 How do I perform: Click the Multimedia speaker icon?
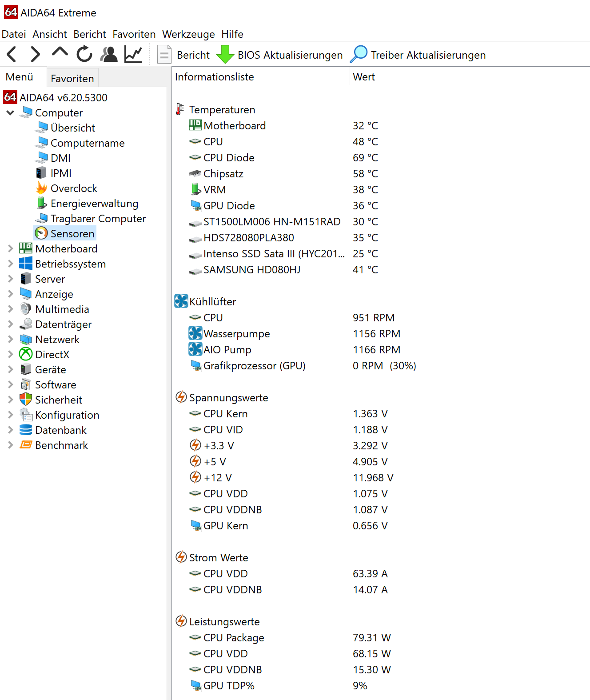coord(26,309)
